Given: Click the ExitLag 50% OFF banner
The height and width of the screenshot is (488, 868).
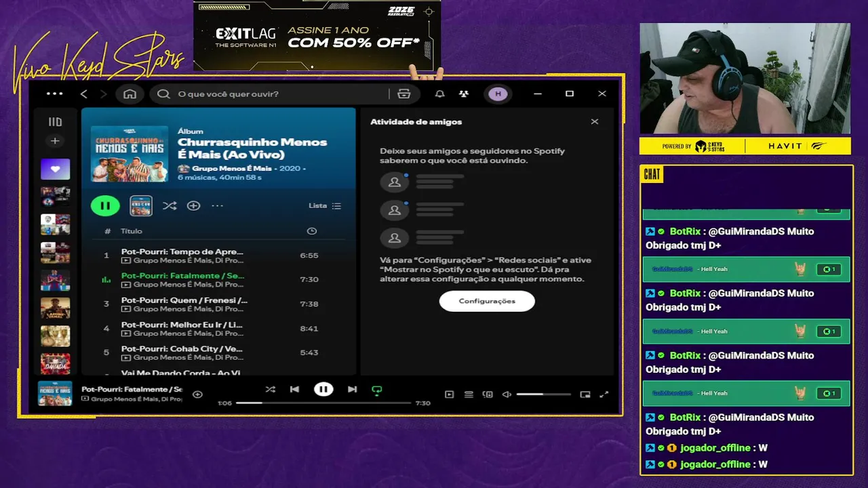Looking at the screenshot, I should pos(317,35).
